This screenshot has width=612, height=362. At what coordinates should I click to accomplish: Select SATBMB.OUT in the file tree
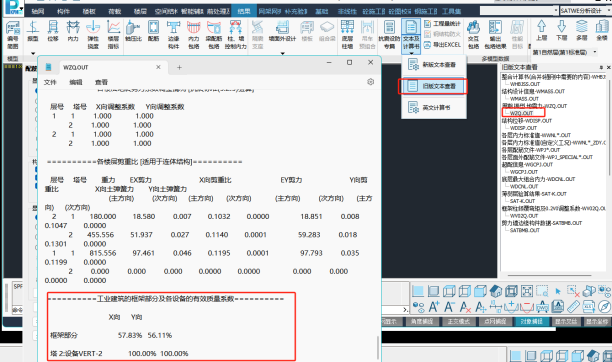tap(525, 230)
